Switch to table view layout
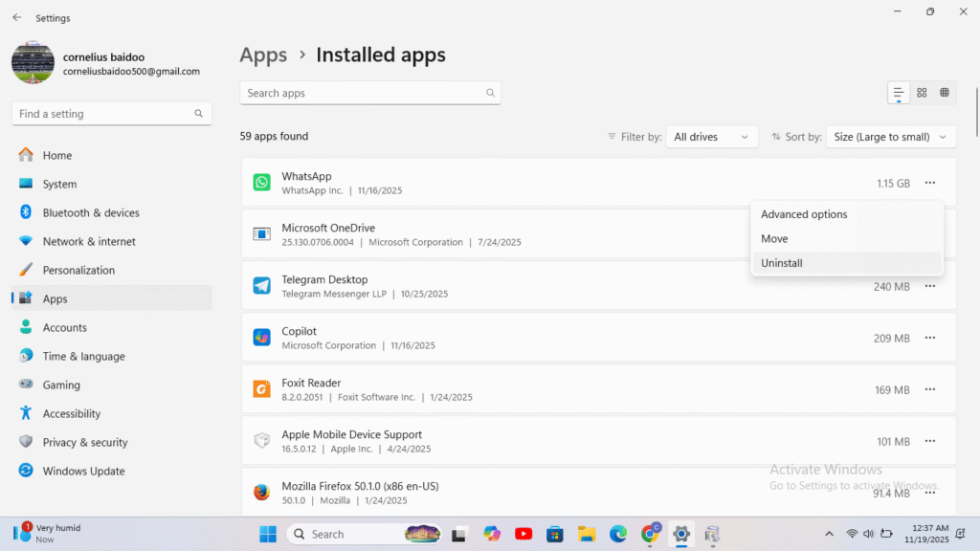980x551 pixels. 945,93
